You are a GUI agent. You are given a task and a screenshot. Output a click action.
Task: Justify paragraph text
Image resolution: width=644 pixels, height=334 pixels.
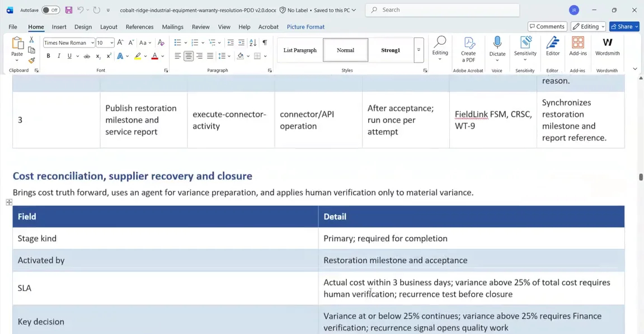tap(210, 56)
